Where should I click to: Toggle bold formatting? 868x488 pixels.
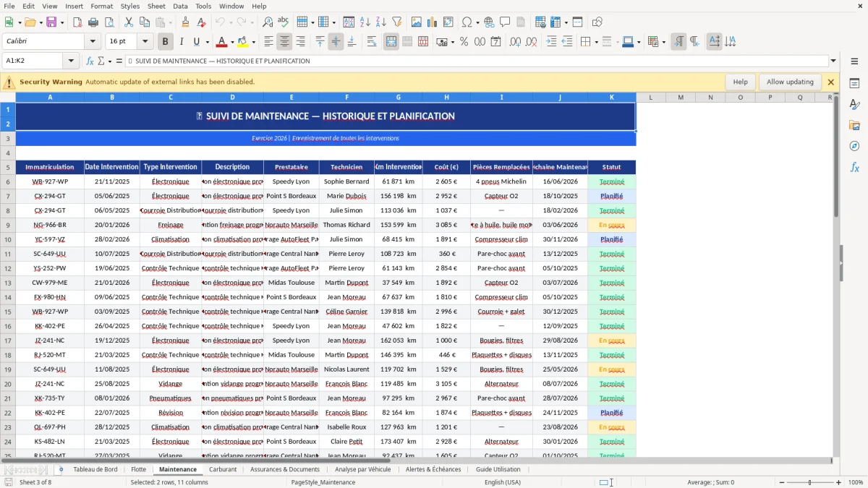(165, 41)
